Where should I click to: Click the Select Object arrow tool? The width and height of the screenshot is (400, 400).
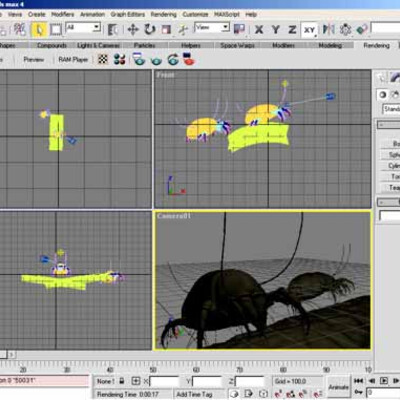(x=39, y=30)
